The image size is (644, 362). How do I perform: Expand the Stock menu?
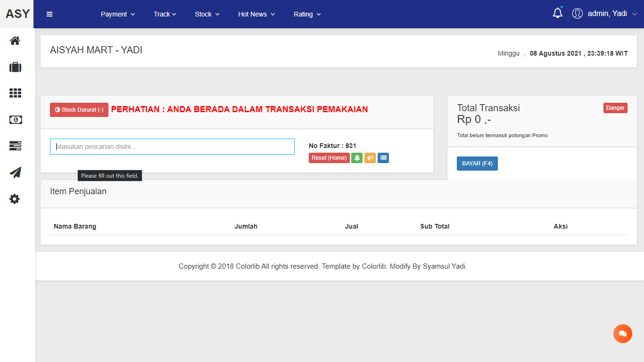207,14
